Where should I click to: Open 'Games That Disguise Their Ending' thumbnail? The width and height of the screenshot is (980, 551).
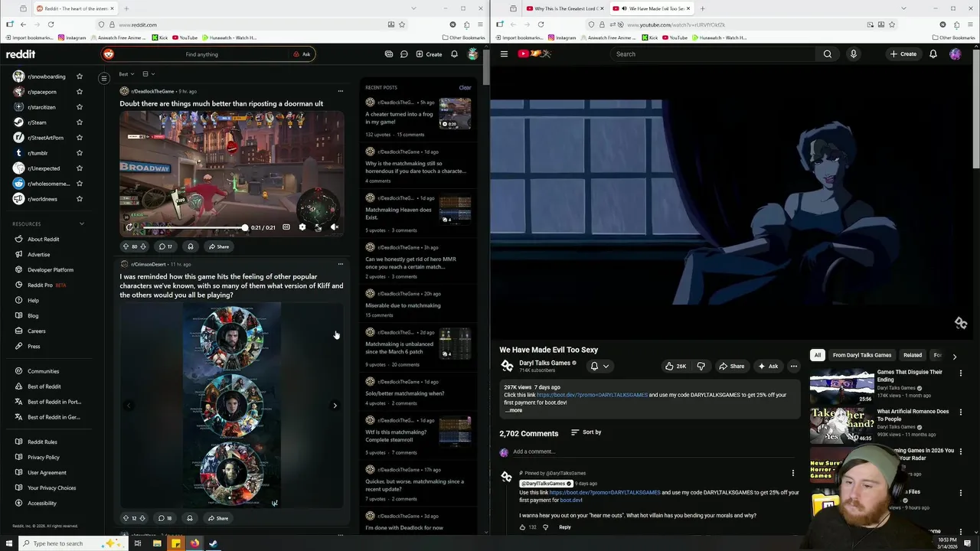pyautogui.click(x=842, y=386)
